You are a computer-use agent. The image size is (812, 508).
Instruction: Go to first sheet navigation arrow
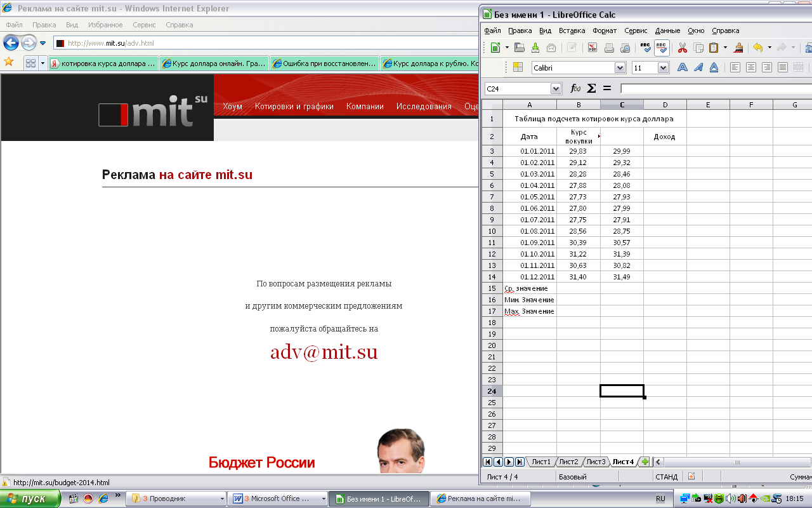click(x=487, y=462)
